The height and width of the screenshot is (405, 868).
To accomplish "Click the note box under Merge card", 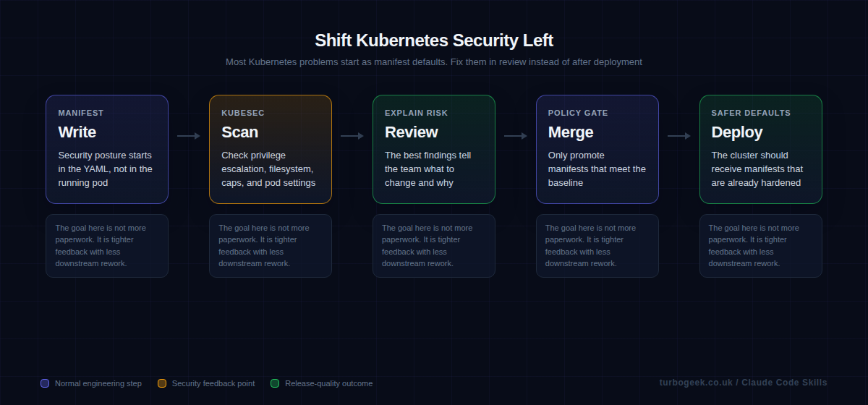I will pos(597,246).
